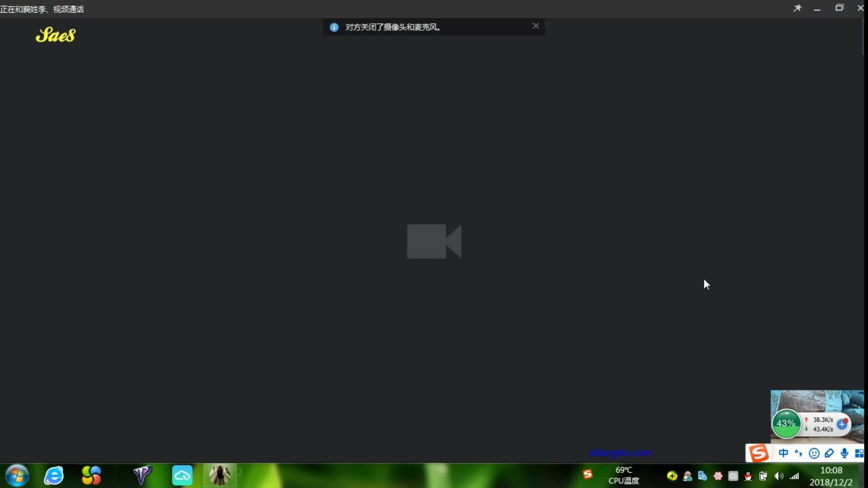Click blue plus button on speed widget
The image size is (868, 488).
pos(842,424)
